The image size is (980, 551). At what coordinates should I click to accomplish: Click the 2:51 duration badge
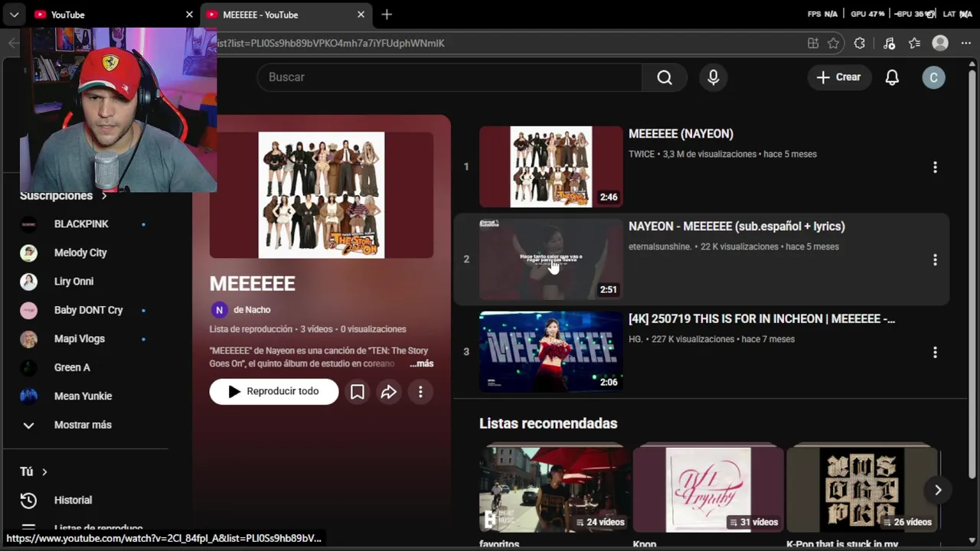[x=609, y=289]
